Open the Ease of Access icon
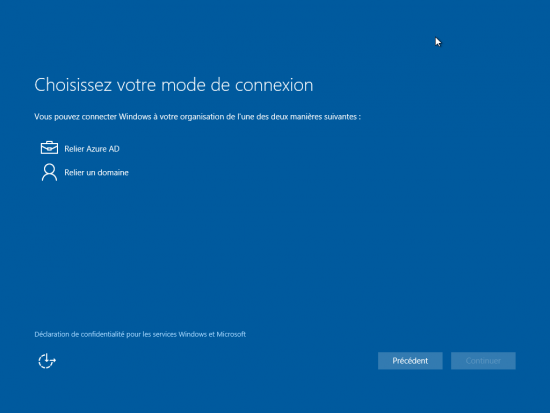This screenshot has width=550, height=413. (x=47, y=361)
